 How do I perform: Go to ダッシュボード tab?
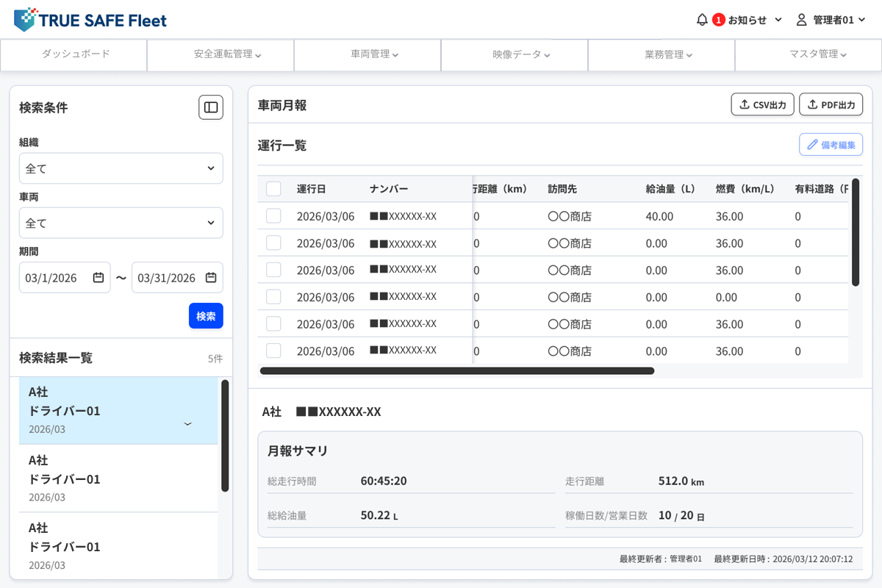pyautogui.click(x=73, y=54)
